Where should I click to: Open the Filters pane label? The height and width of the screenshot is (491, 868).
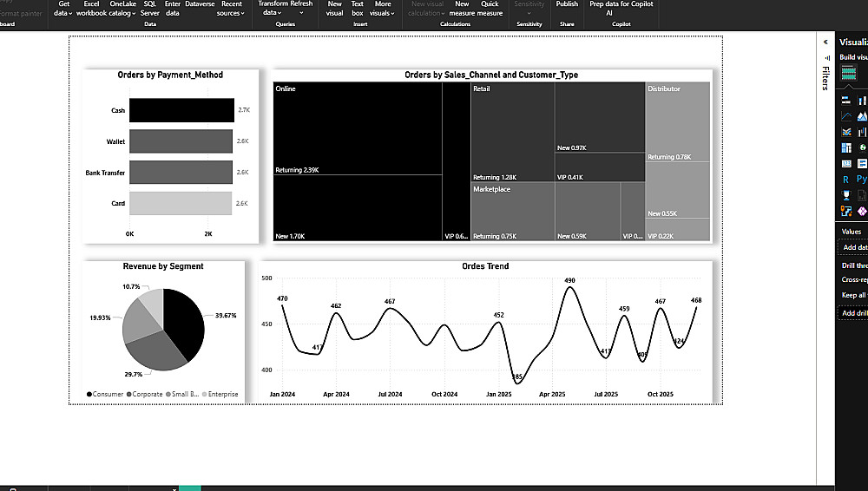coord(825,79)
